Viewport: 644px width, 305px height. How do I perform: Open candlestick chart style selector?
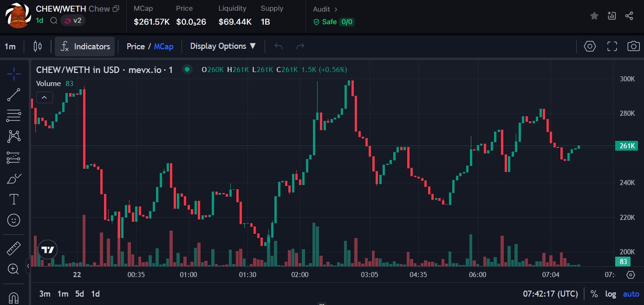click(x=38, y=46)
